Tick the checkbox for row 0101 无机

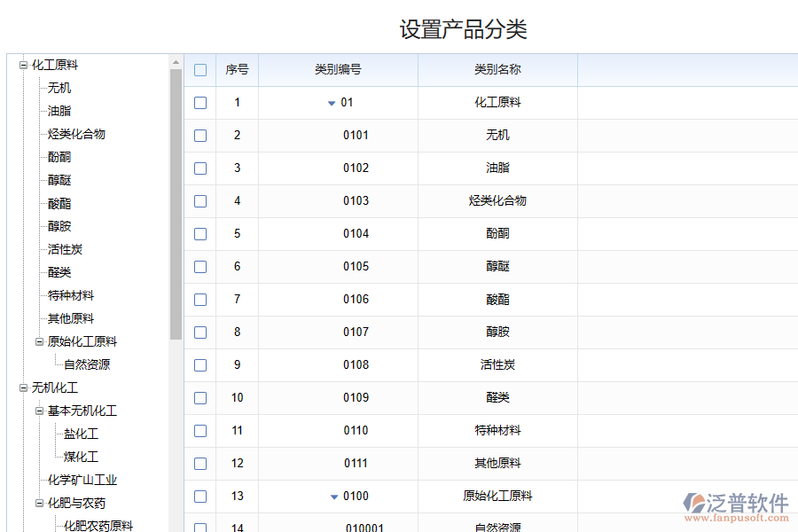tap(200, 136)
